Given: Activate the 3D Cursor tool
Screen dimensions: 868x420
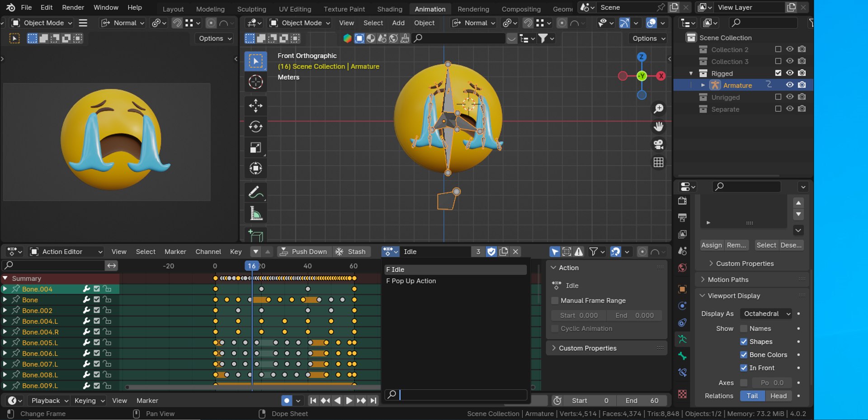Looking at the screenshot, I should point(255,82).
